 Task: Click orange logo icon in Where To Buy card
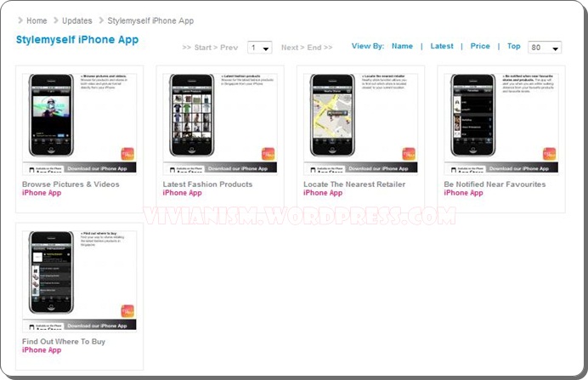[x=127, y=311]
